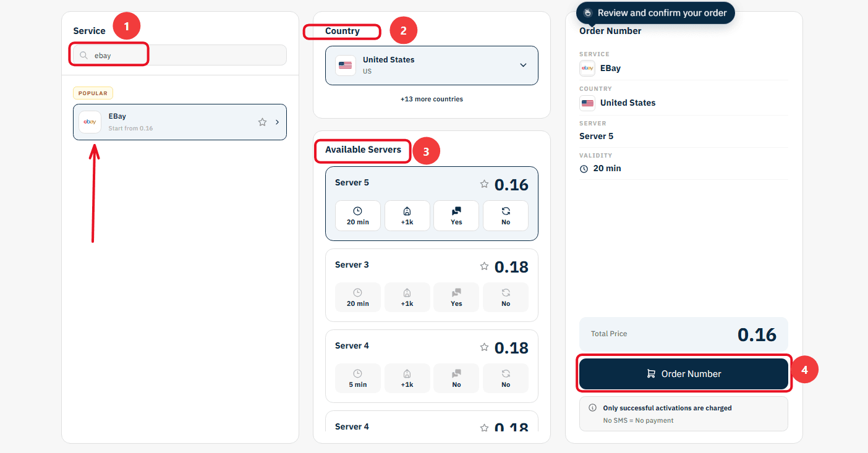
Task: Click Server 4 +1k stock tile
Action: point(407,378)
